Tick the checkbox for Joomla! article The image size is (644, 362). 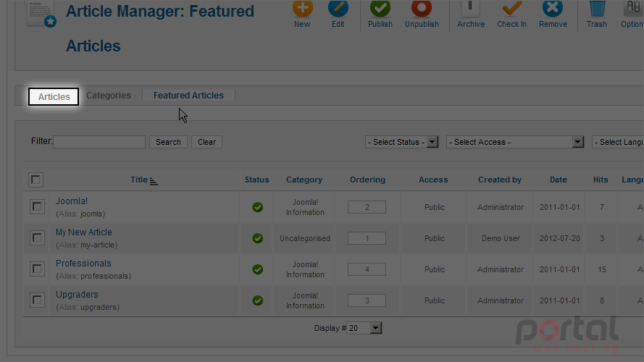pyautogui.click(x=37, y=206)
